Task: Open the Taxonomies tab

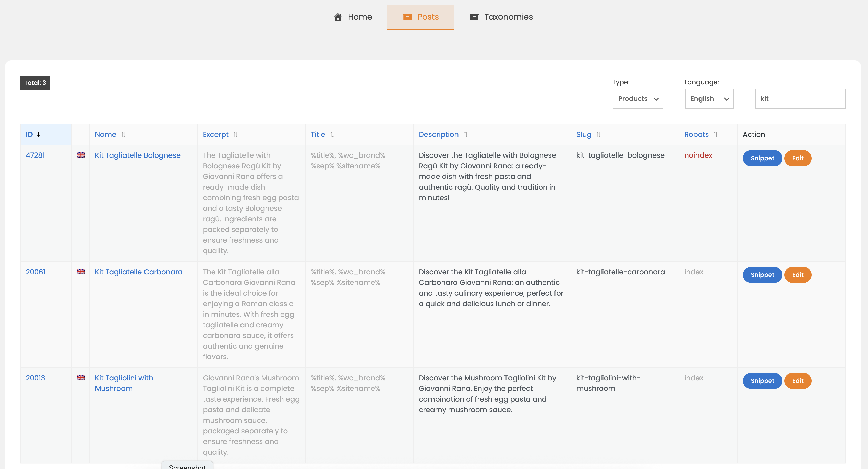Action: tap(501, 17)
